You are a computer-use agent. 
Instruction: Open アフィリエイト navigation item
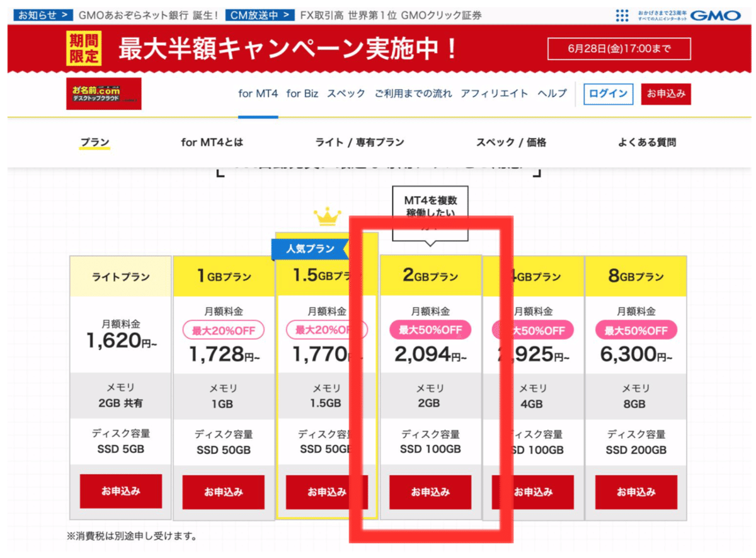click(495, 93)
